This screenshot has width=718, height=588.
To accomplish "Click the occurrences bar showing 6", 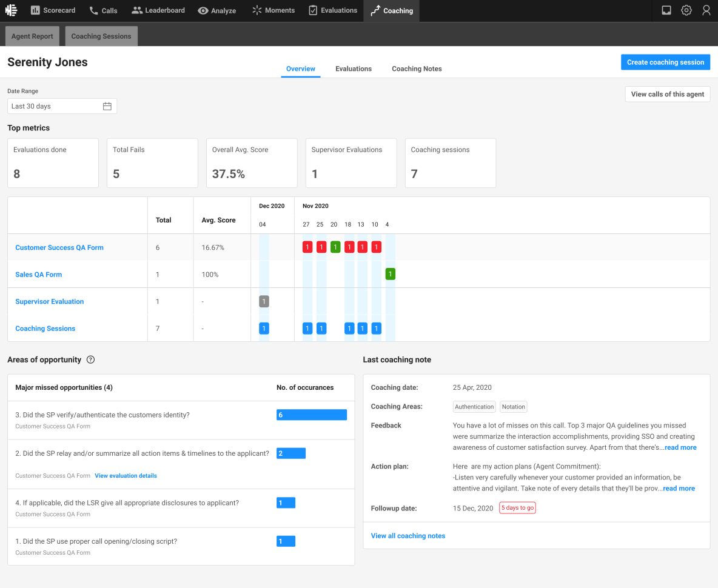I will (x=311, y=415).
